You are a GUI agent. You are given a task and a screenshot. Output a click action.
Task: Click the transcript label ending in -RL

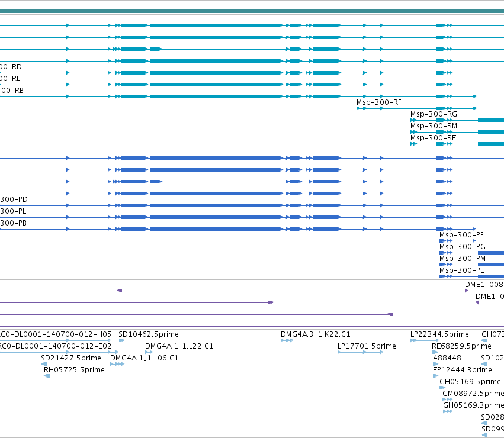[x=10, y=79]
